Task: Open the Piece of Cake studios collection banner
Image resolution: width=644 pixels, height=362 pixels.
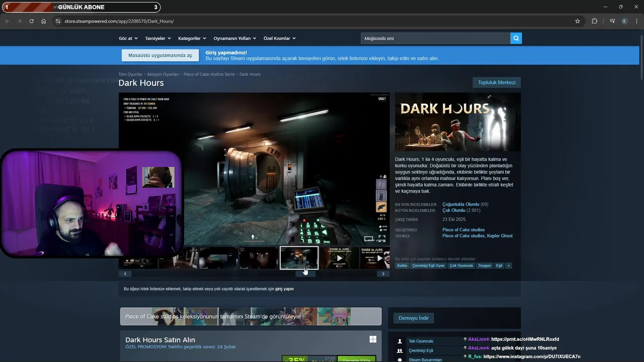Action: coord(251,316)
